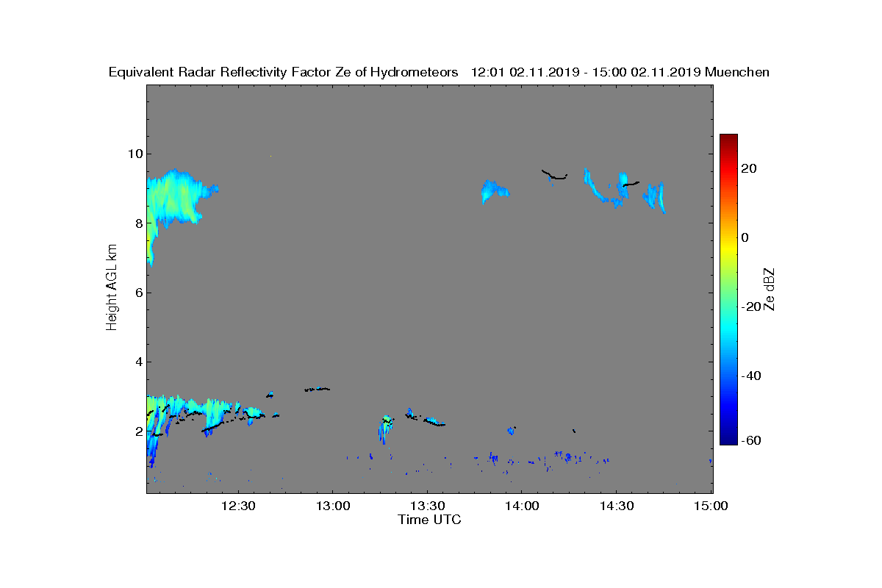882x588 pixels.
Task: Click the 15:00 time tick label
Action: pos(711,506)
